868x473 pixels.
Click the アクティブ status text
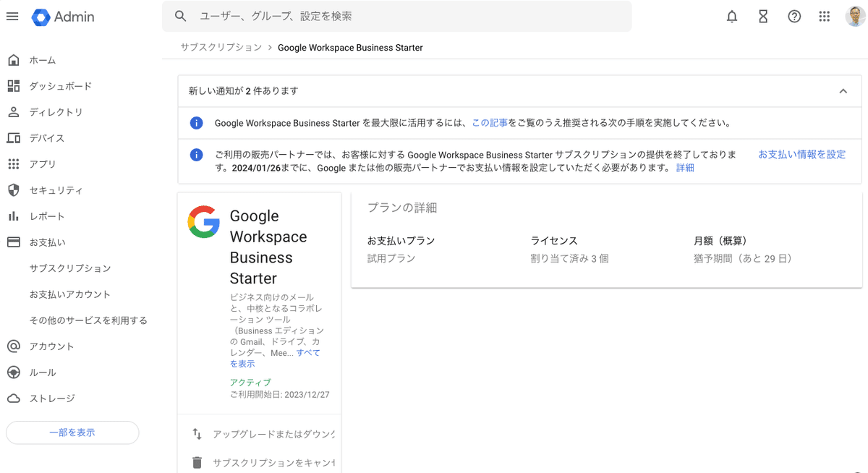(x=250, y=383)
